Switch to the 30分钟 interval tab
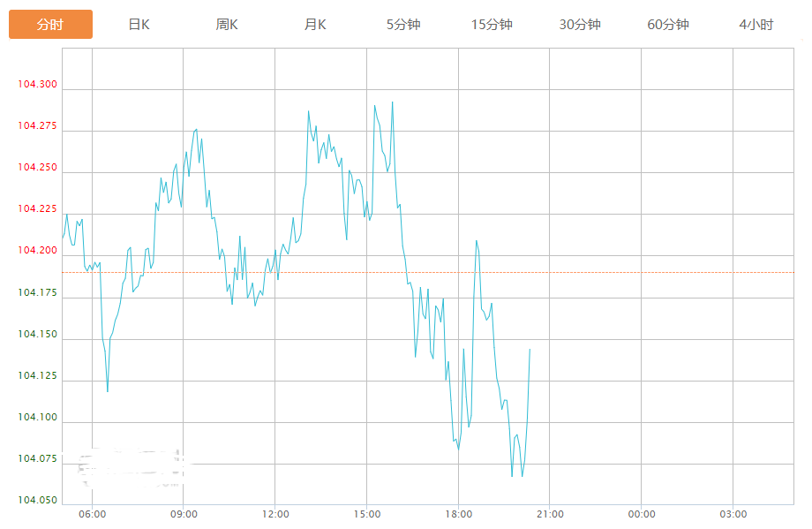812x529 pixels. click(x=580, y=25)
